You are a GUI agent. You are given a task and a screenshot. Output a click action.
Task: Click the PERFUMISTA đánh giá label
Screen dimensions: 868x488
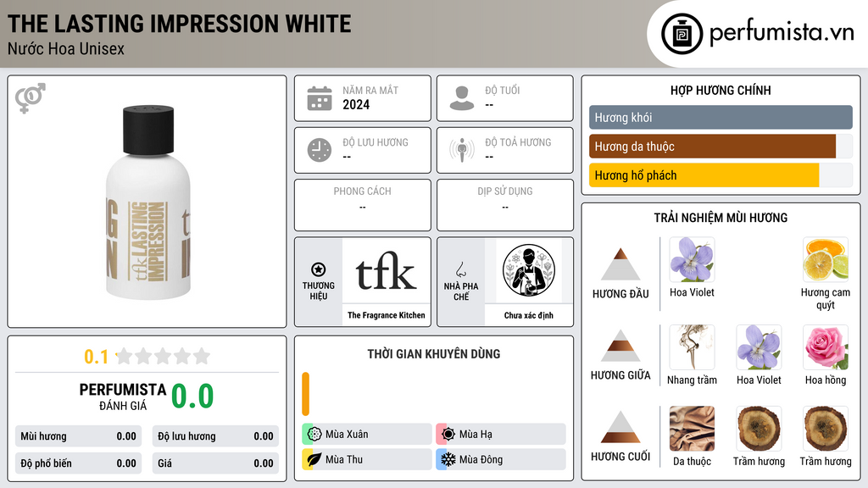123,396
